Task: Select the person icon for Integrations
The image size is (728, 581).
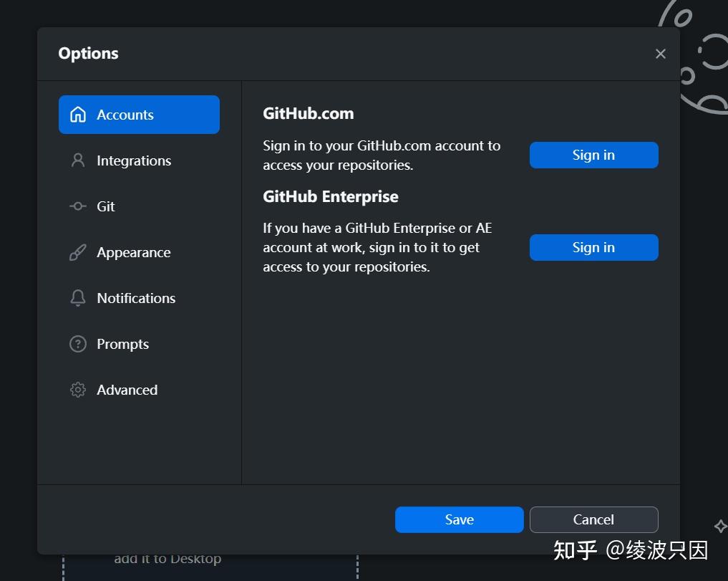Action: [x=78, y=160]
